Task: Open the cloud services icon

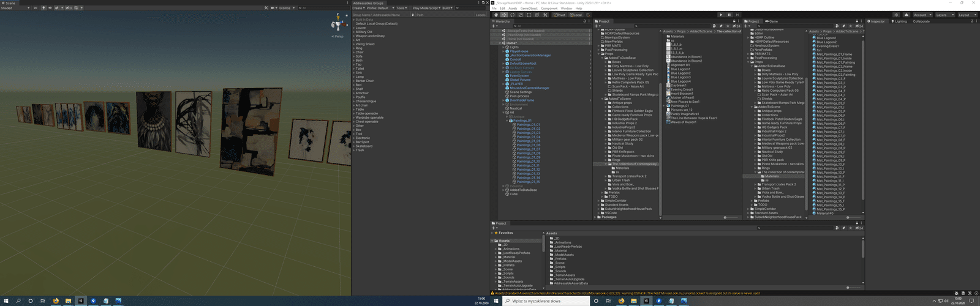Action: click(907, 15)
